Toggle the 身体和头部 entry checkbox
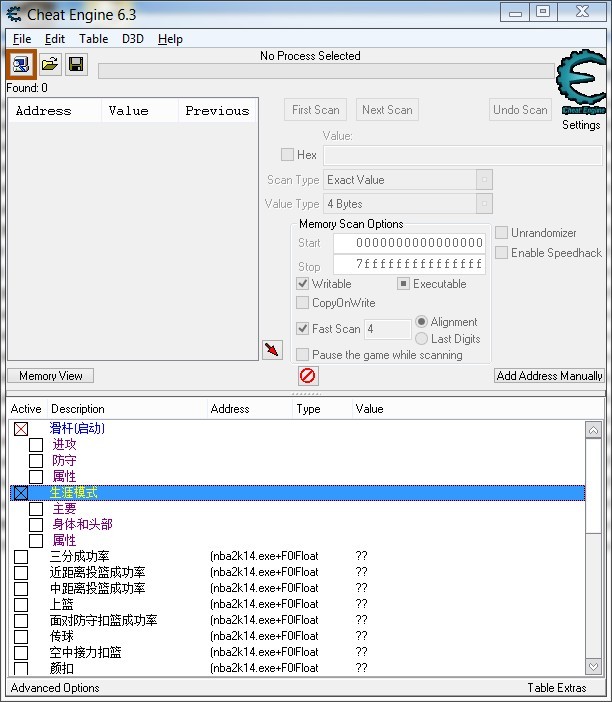Screen dimensions: 612x702 (36, 525)
